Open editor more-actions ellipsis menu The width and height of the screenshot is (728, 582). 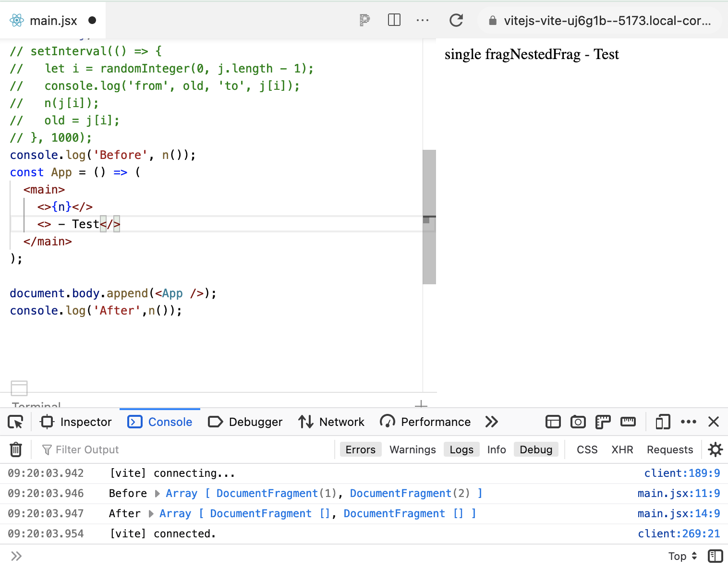point(423,20)
